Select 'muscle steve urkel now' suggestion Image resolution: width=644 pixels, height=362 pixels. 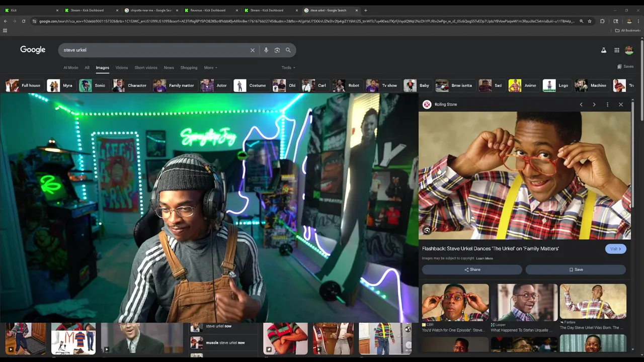click(225, 343)
